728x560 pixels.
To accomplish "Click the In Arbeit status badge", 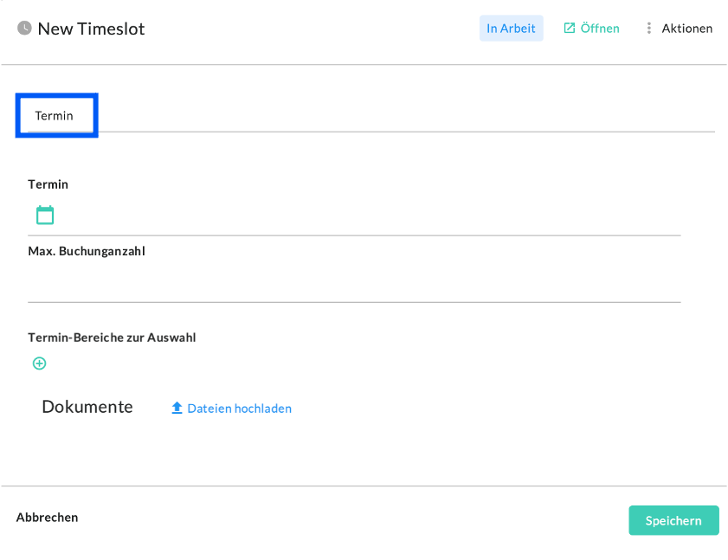I will click(511, 29).
